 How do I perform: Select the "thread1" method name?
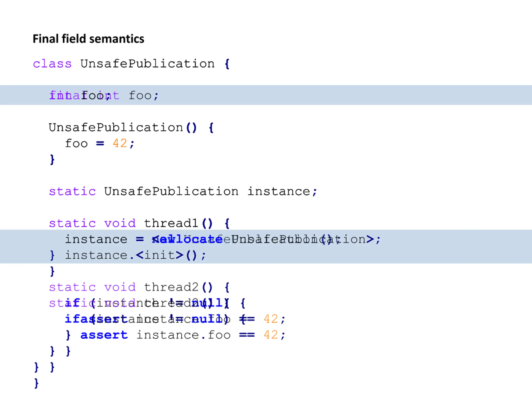pos(171,223)
